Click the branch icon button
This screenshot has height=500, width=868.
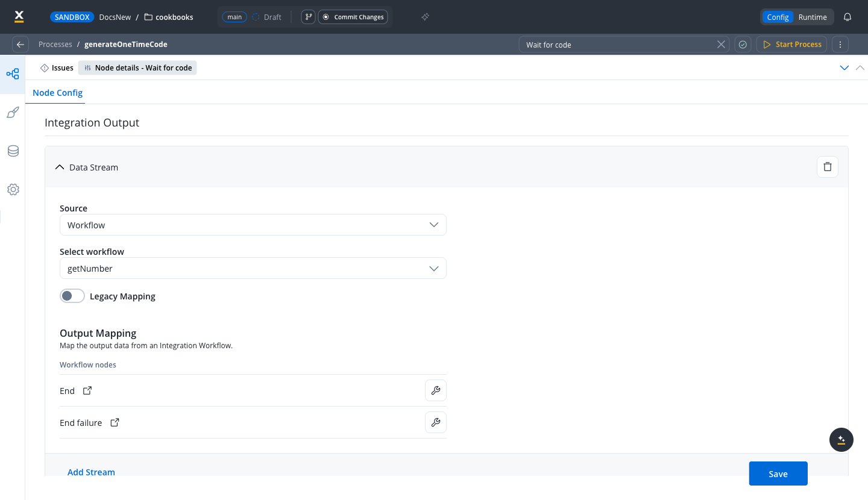[x=308, y=17]
